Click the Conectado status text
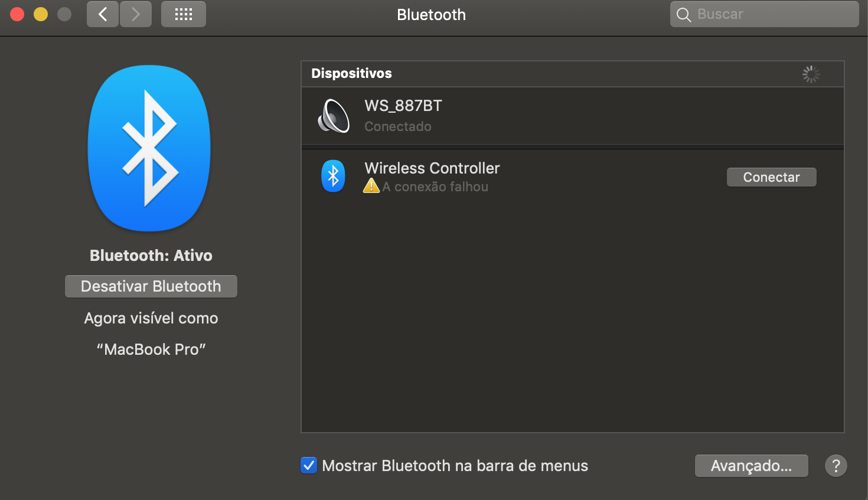The image size is (868, 500). coord(398,126)
